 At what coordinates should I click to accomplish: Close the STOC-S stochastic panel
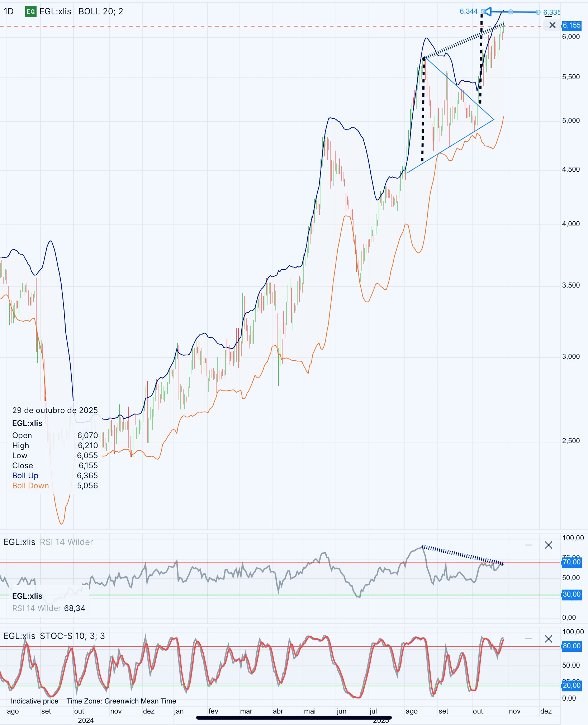point(549,639)
